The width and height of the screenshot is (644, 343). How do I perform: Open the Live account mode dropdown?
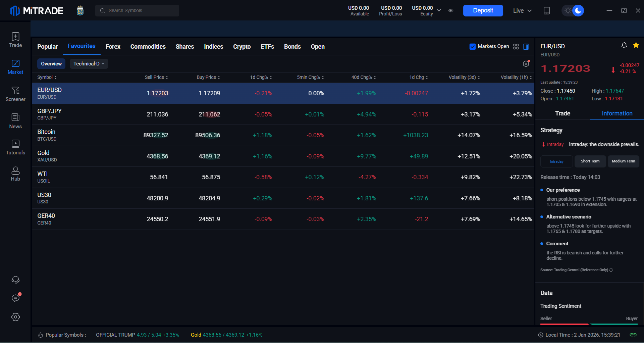point(522,11)
